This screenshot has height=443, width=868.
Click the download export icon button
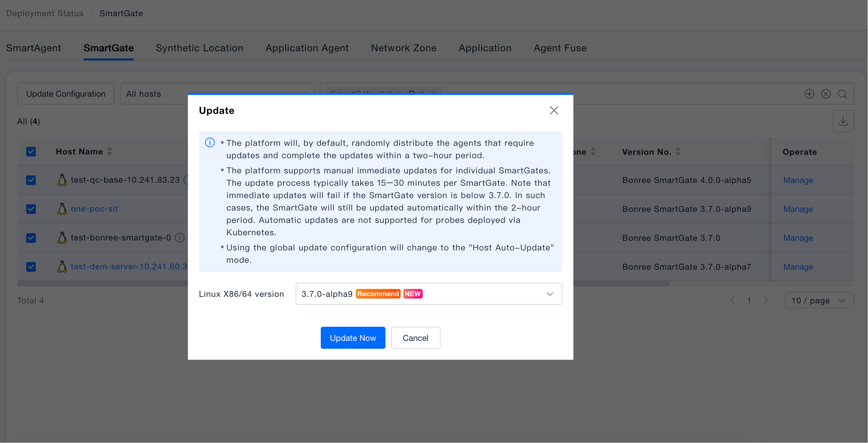(x=843, y=121)
